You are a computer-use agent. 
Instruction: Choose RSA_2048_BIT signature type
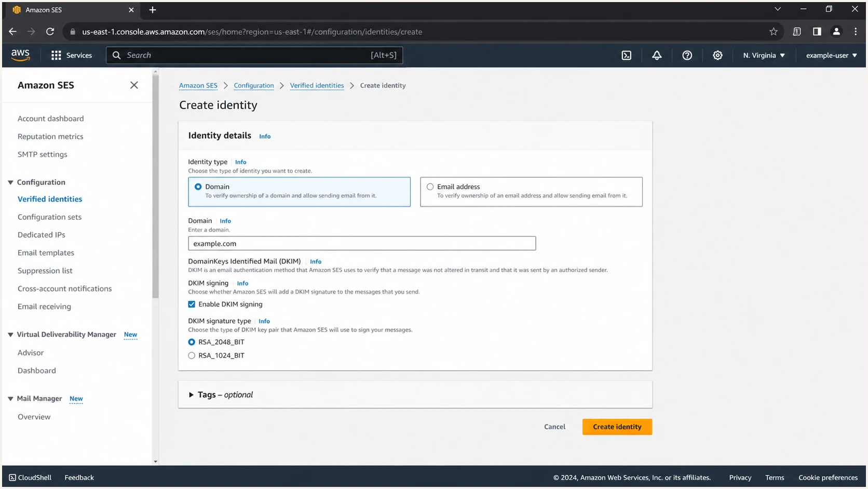click(x=192, y=342)
